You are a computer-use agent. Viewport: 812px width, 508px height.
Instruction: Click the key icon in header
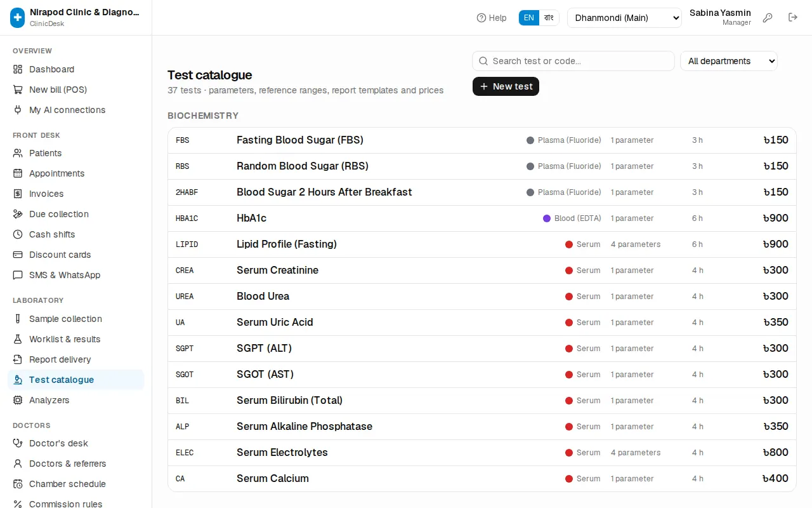coord(768,18)
